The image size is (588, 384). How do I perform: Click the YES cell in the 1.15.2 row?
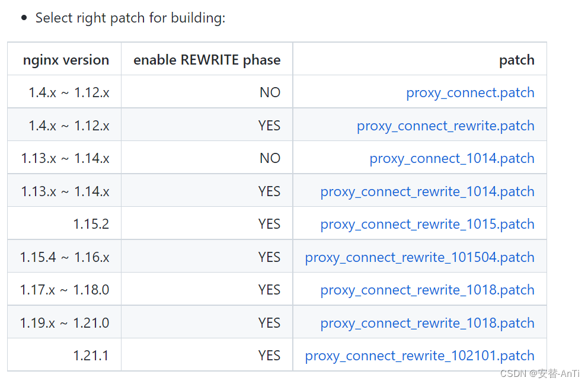click(x=269, y=224)
